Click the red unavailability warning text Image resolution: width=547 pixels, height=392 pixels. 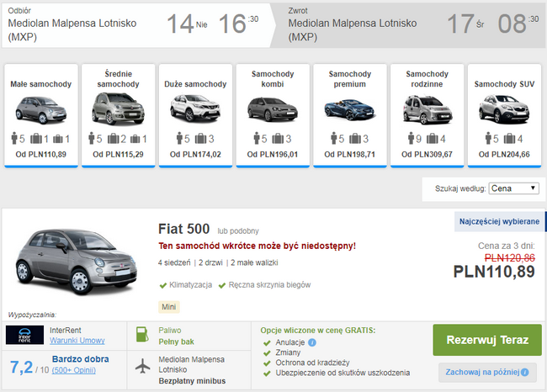258,246
